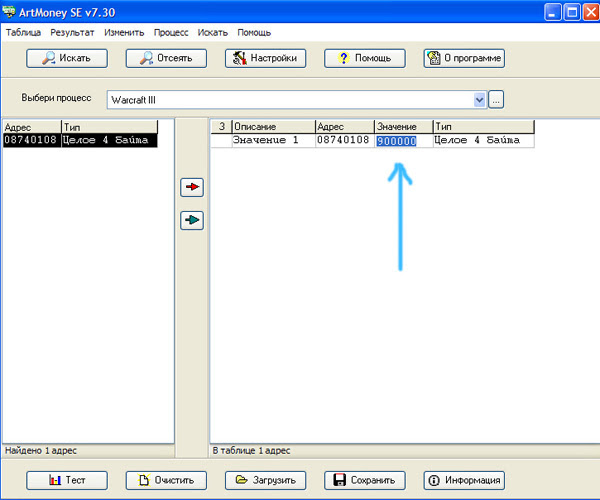This screenshot has width=600, height=500.
Task: Click the freeze cell of Значение 1 row
Action: coord(221,140)
